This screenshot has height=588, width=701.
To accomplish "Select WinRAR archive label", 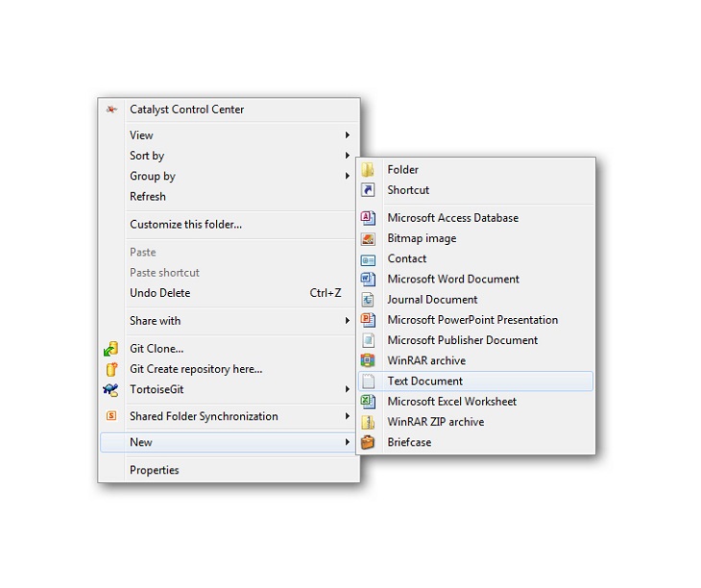I will (426, 361).
